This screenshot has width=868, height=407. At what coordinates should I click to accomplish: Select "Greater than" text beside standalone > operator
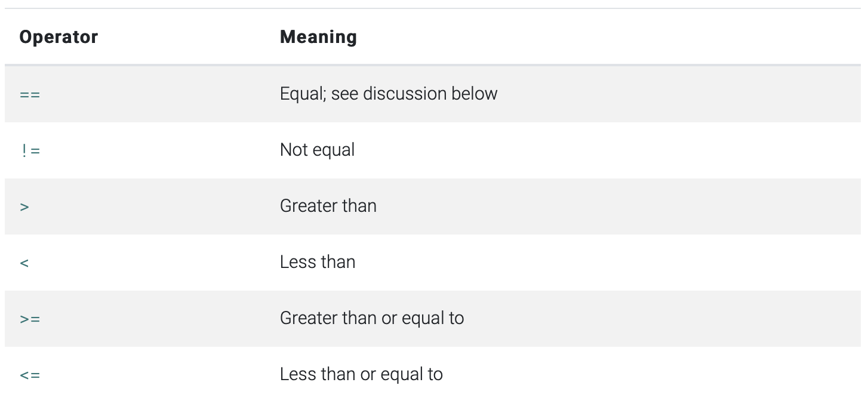pyautogui.click(x=328, y=206)
